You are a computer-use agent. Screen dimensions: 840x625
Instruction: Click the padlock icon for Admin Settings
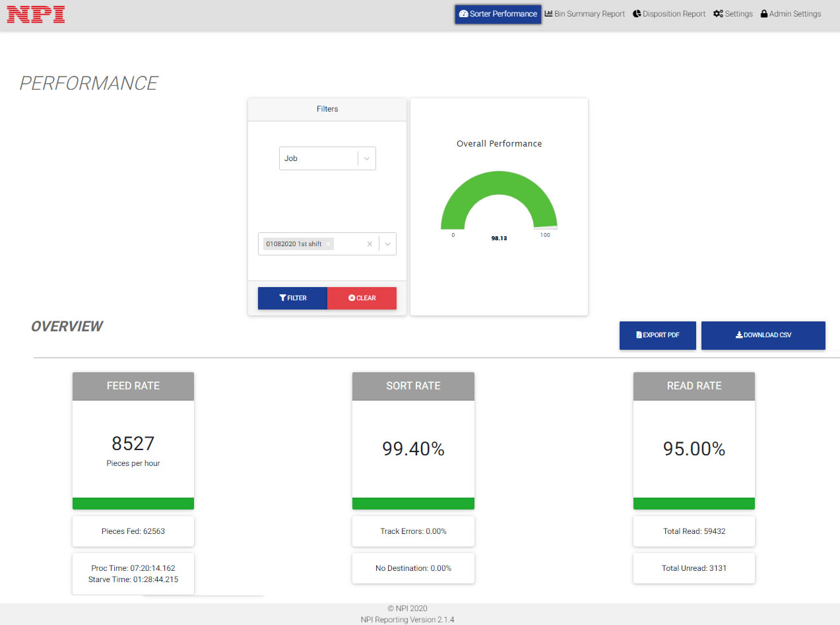(x=764, y=14)
